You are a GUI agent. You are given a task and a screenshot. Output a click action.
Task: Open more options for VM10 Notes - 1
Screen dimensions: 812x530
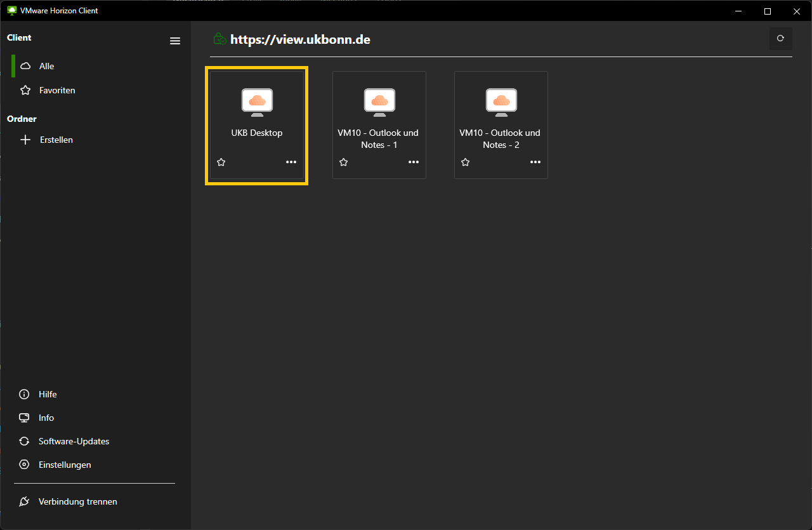(x=414, y=162)
